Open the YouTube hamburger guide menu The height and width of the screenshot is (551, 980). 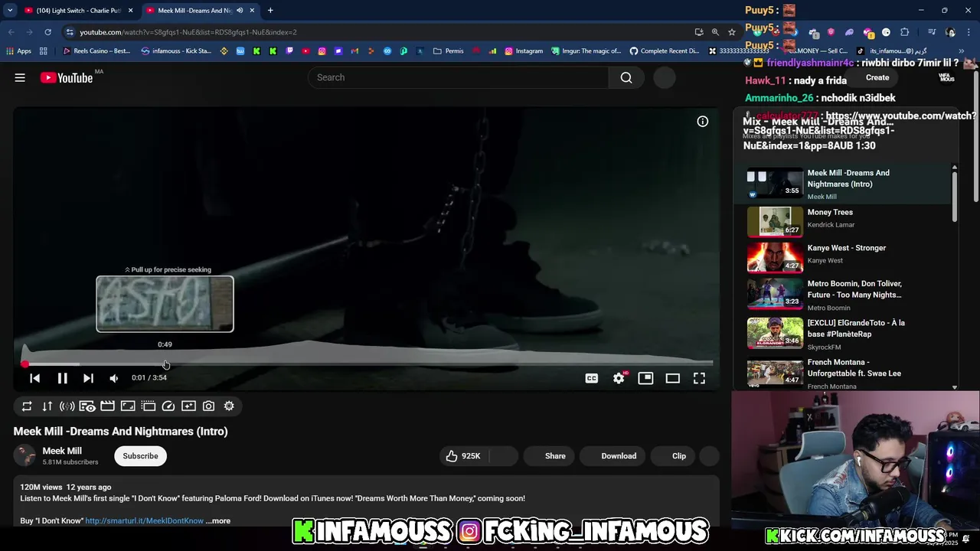(20, 77)
